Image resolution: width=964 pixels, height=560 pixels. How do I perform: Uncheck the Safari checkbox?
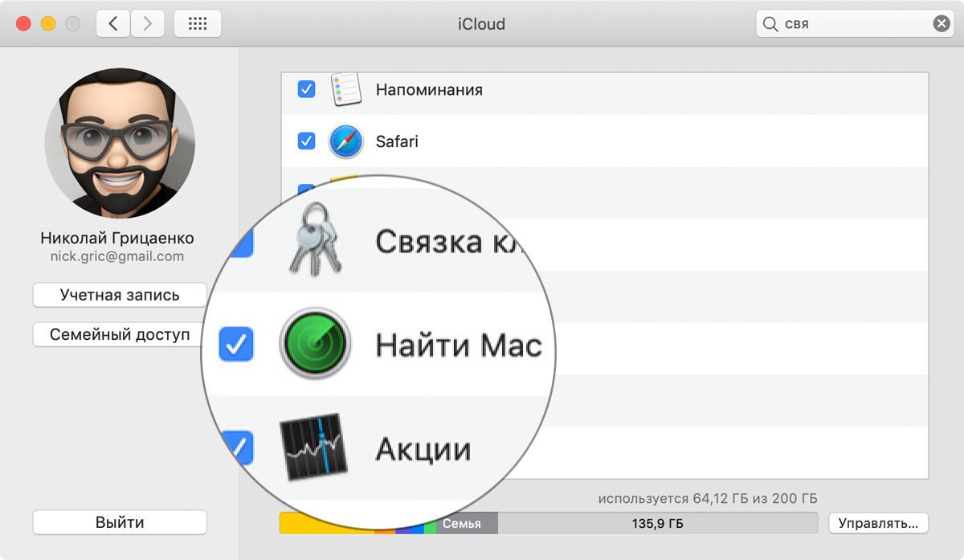click(x=306, y=141)
